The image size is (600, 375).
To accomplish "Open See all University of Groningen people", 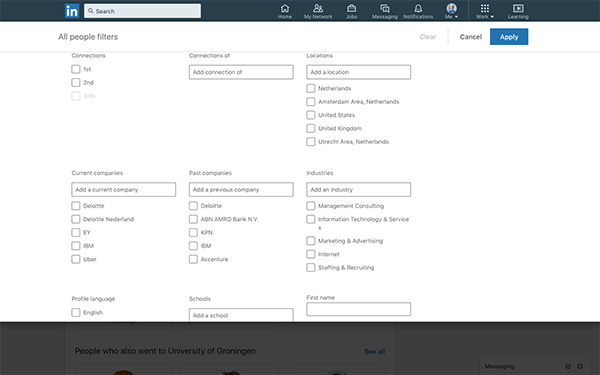I will 375,351.
